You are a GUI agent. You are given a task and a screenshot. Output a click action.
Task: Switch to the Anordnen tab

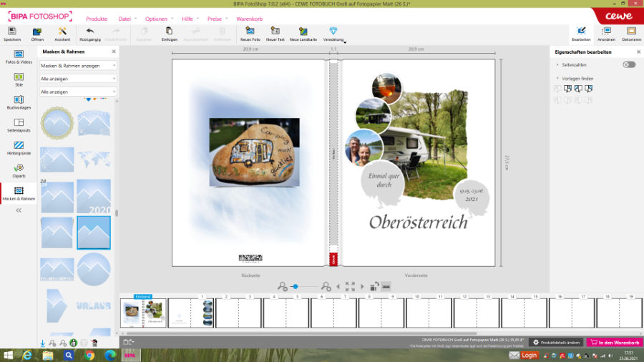606,33
